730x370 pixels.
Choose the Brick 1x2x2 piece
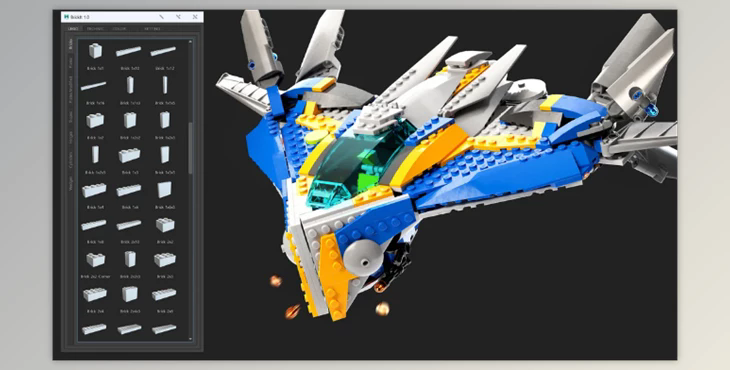130,120
